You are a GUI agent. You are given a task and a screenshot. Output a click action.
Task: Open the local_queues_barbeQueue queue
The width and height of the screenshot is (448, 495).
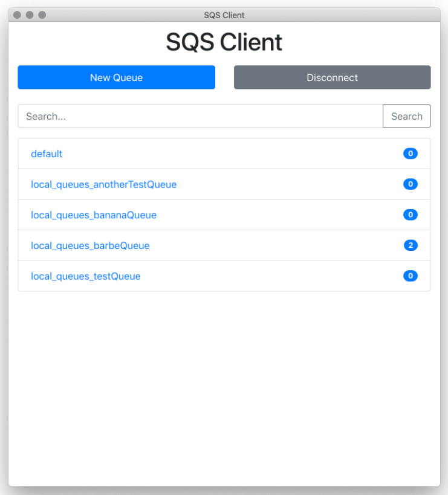point(90,245)
